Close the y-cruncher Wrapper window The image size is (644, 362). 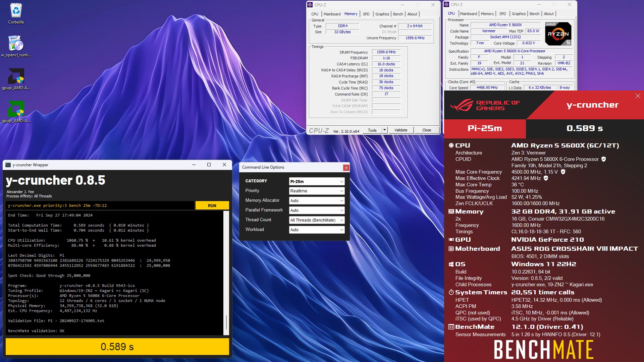coord(224,165)
